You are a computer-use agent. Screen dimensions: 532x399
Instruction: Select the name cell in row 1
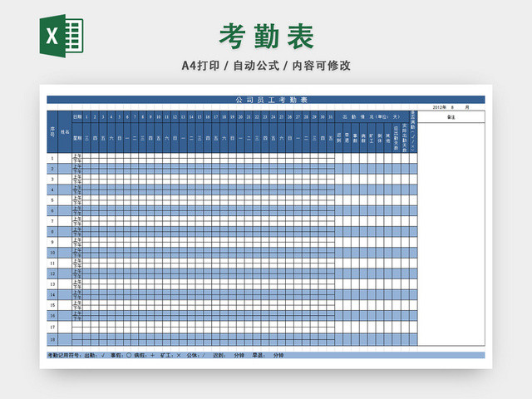click(65, 158)
